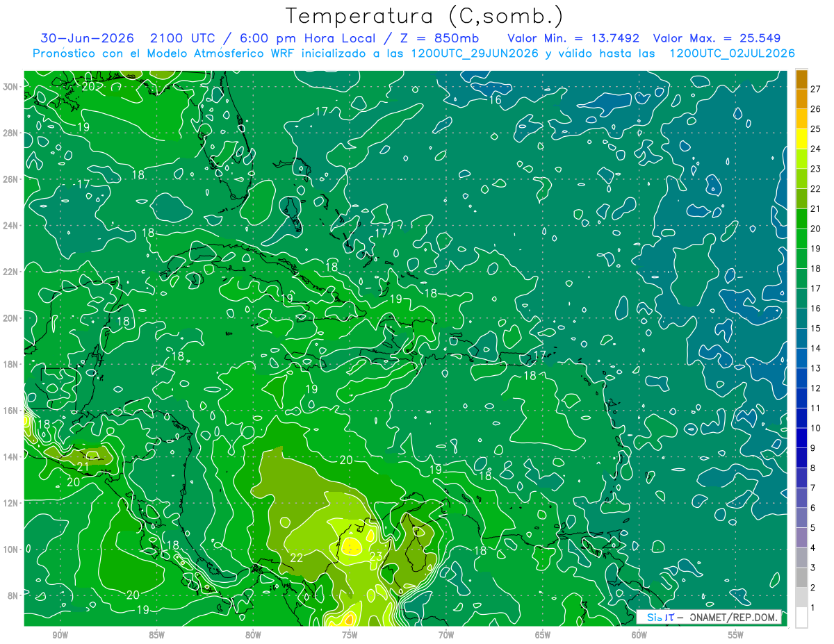The image size is (834, 644).
Task: Click the 22 label on the color scale legend
Action: (816, 188)
